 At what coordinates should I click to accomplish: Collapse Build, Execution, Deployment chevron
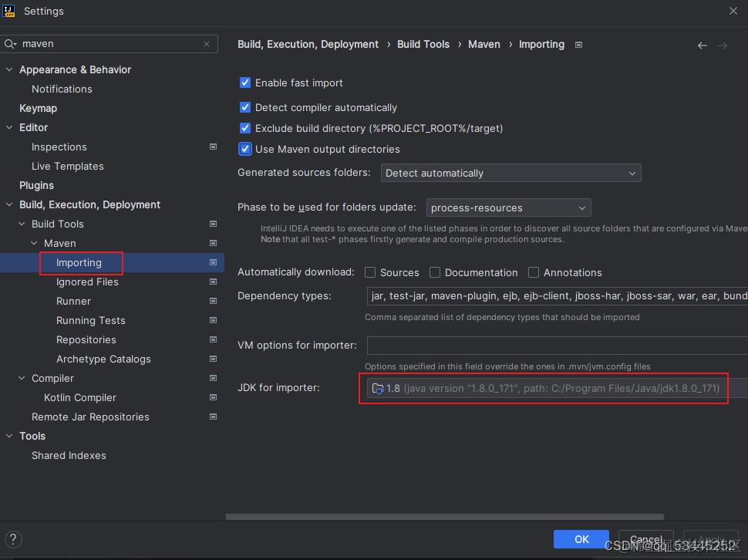click(9, 204)
